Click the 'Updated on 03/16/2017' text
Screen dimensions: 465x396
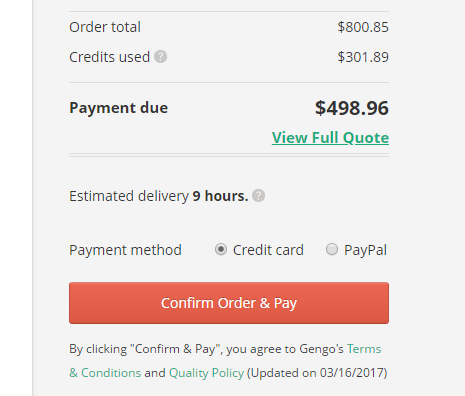point(317,373)
